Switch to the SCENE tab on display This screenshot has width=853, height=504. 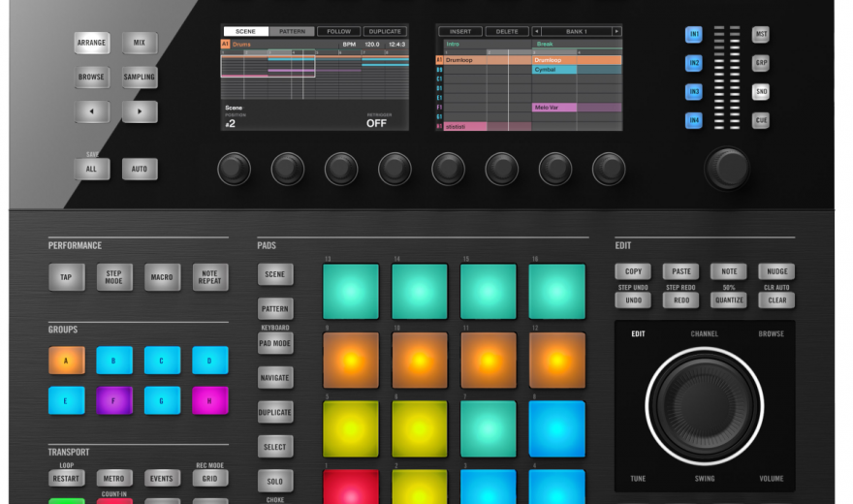pyautogui.click(x=245, y=32)
